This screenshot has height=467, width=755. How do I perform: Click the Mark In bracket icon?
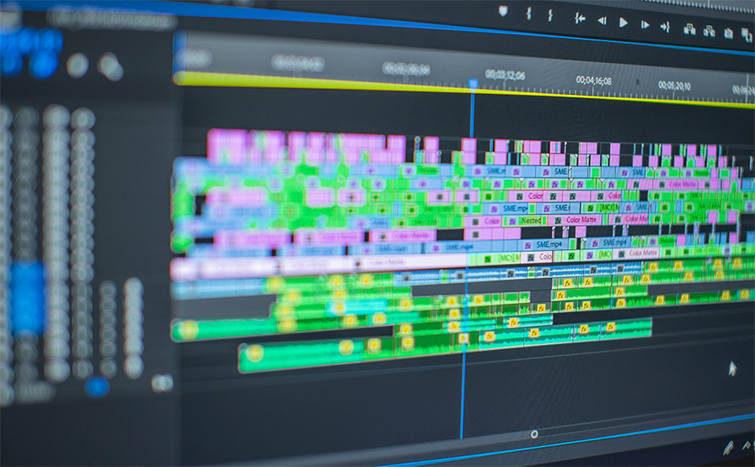528,13
